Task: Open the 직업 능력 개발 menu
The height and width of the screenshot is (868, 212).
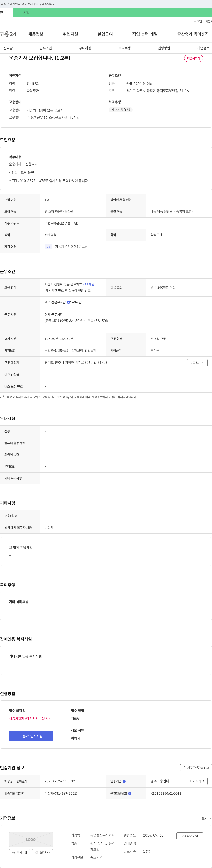Action: coord(145,34)
